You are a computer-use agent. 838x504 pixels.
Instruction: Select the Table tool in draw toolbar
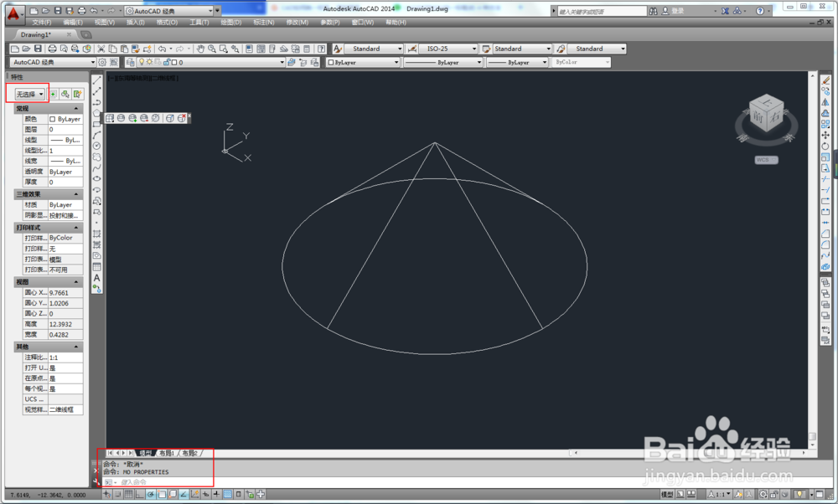point(96,267)
